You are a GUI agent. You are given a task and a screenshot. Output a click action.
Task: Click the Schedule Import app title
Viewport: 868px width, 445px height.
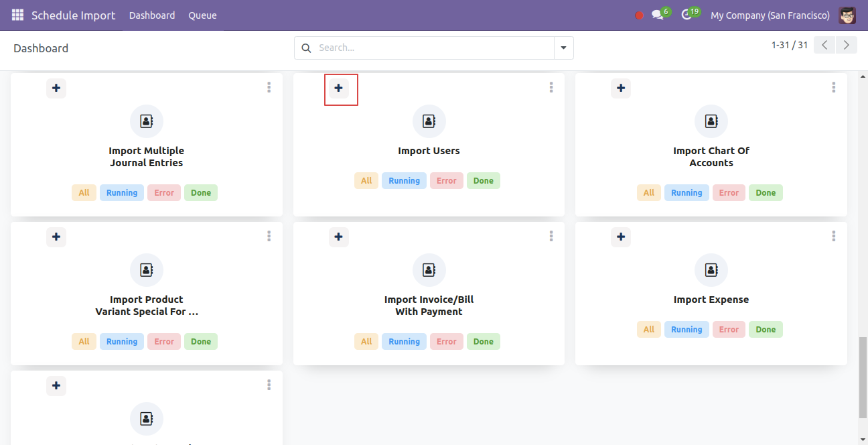coord(74,15)
